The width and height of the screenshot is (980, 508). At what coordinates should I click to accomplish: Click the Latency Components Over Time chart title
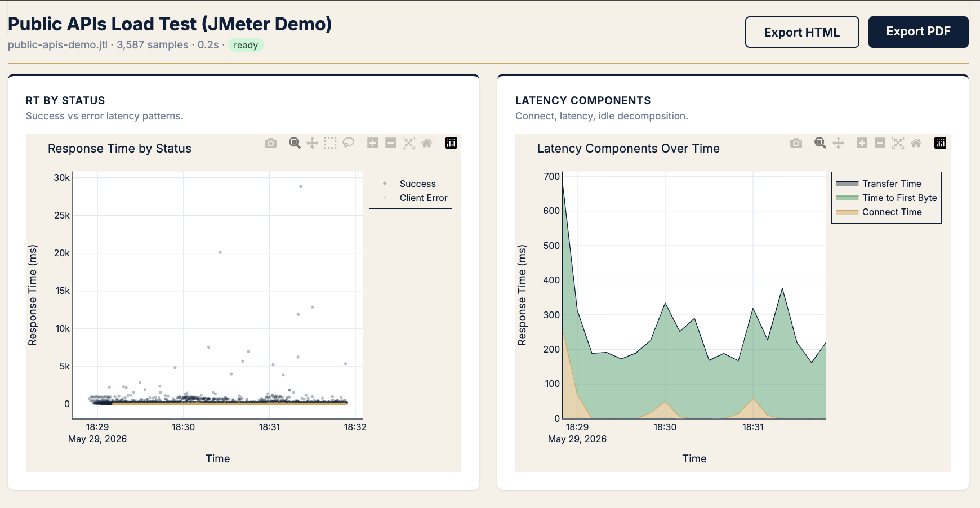pos(629,149)
